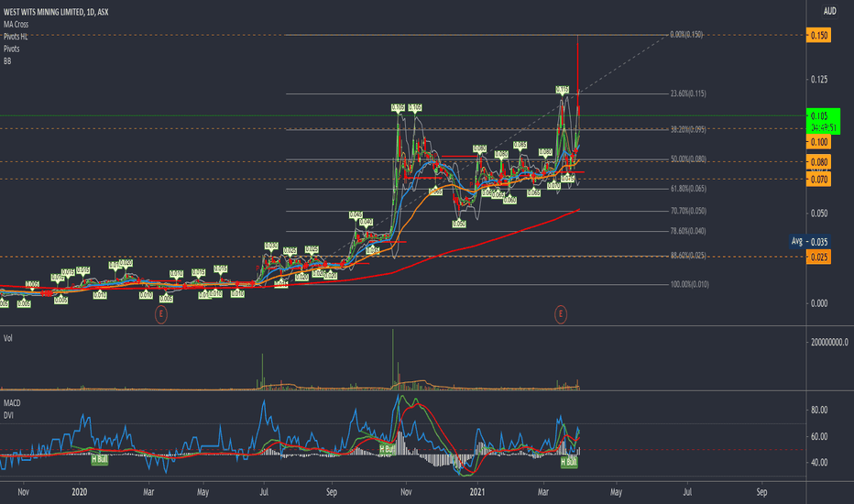This screenshot has height=504, width=854.
Task: Click the H Bull label near January 2020
Action: pyautogui.click(x=100, y=459)
